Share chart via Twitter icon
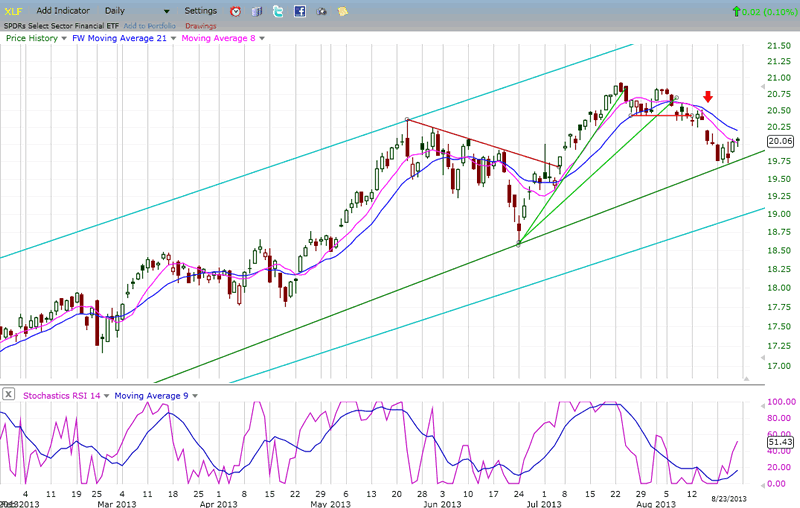 (x=278, y=11)
